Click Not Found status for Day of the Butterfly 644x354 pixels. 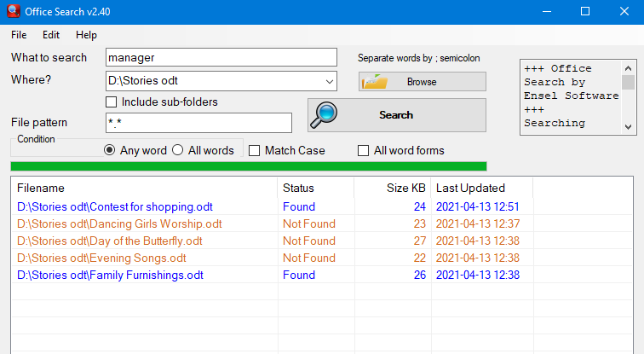(x=309, y=241)
